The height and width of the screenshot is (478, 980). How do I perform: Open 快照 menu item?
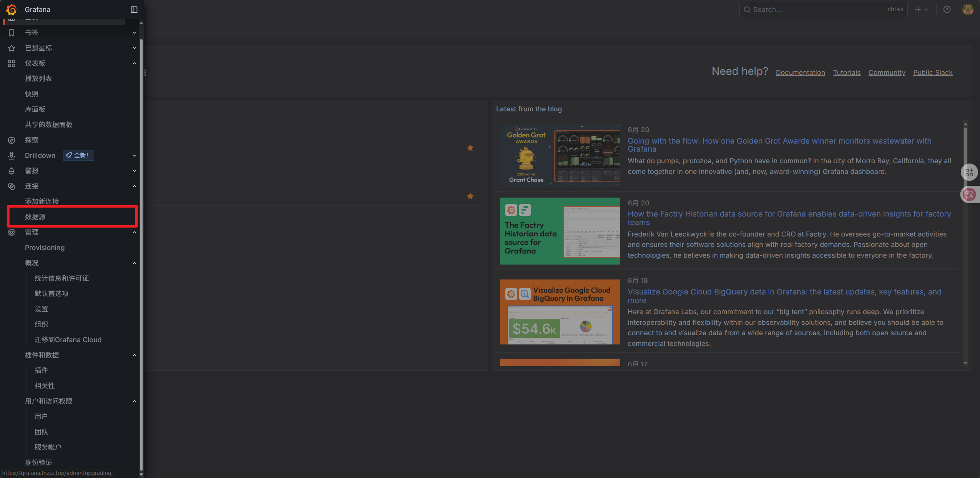32,94
